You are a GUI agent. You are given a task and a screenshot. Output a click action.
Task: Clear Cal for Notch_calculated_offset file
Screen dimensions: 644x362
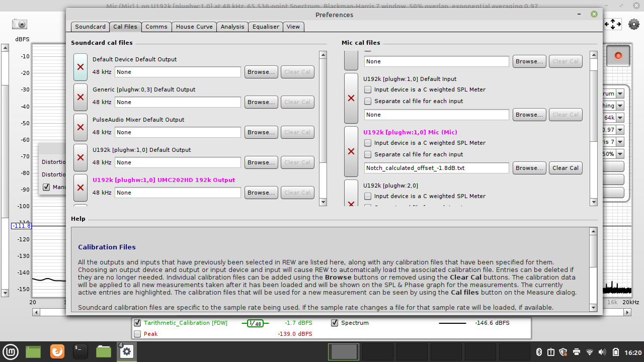click(x=566, y=168)
